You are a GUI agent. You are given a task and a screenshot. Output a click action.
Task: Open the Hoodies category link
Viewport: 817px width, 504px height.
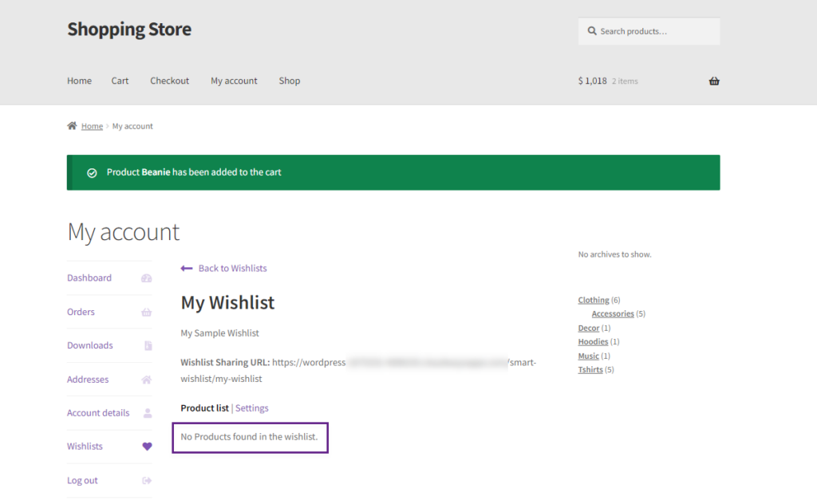[593, 342]
